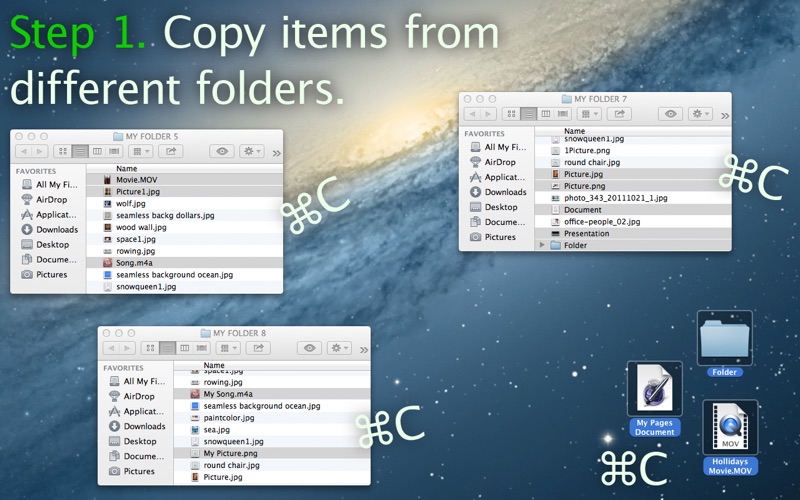800x500 pixels.
Task: Go back in MY FOLDER 5 window
Action: [23, 151]
